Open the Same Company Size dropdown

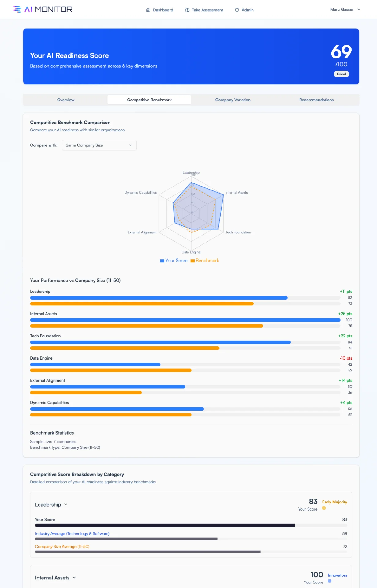[x=99, y=145]
